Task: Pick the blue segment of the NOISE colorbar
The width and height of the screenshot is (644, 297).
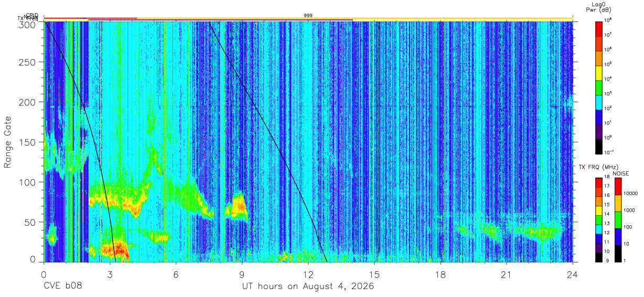Action: point(618,236)
